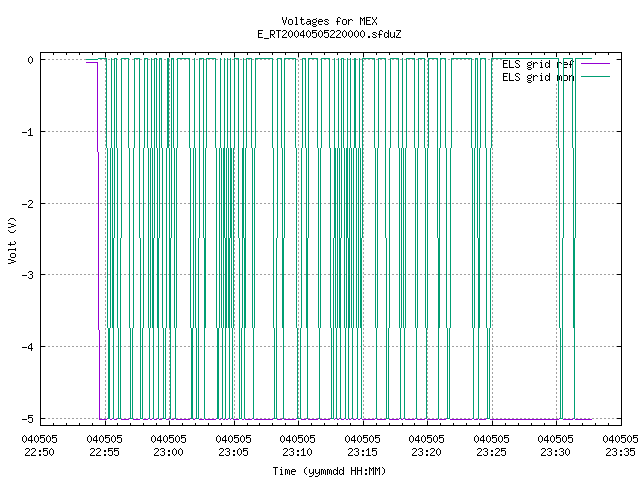Click the x-axis tick label 23:15
Screen dimensions: 640x480
point(362,452)
